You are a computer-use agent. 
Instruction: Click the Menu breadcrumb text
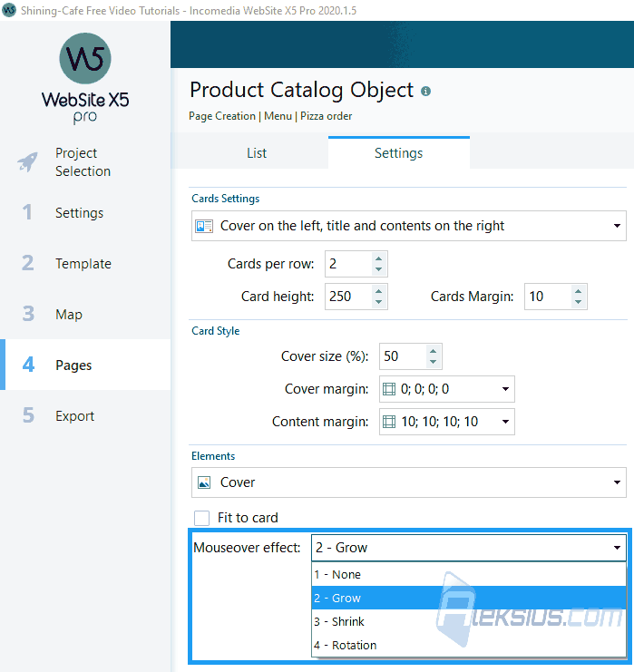278,116
